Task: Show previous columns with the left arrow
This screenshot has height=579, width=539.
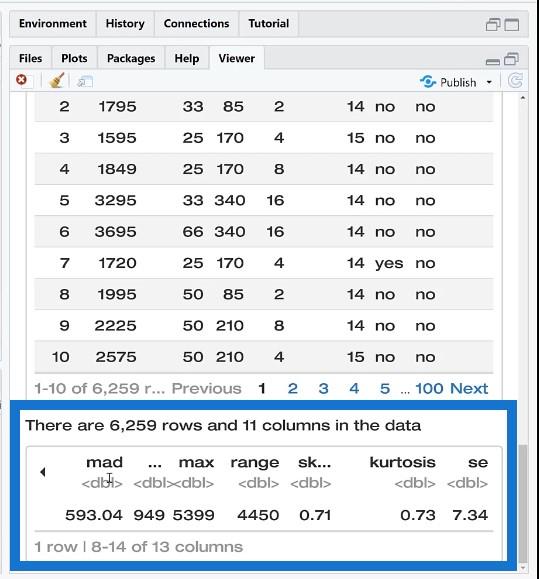Action: click(x=43, y=472)
